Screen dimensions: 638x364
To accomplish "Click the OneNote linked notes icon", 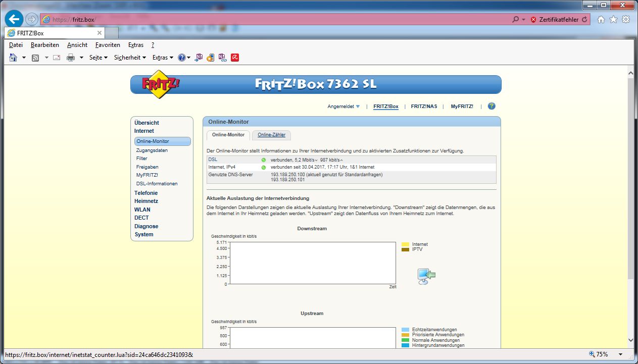I will (222, 58).
